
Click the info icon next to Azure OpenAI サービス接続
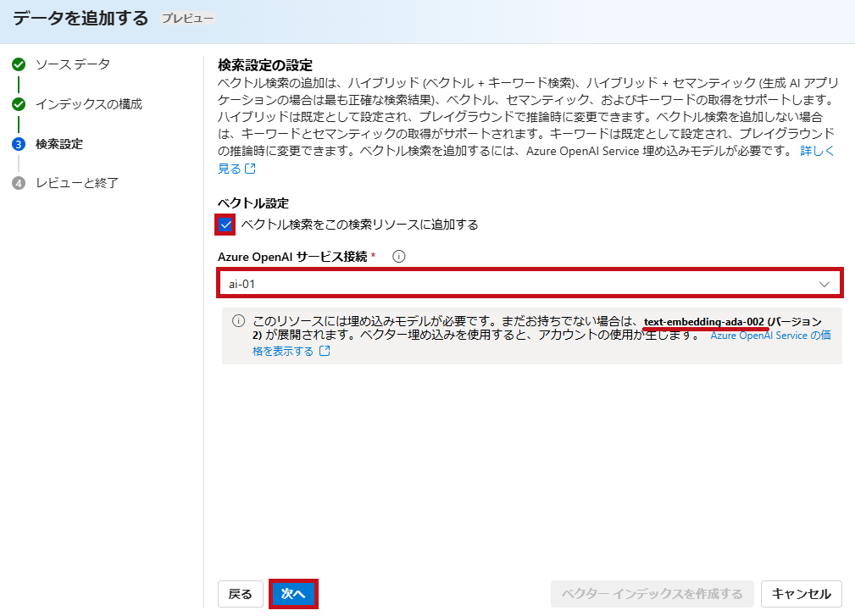click(398, 256)
